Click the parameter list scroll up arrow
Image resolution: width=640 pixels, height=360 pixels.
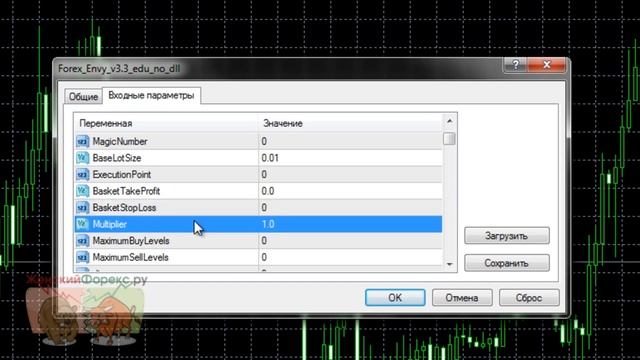coord(449,121)
